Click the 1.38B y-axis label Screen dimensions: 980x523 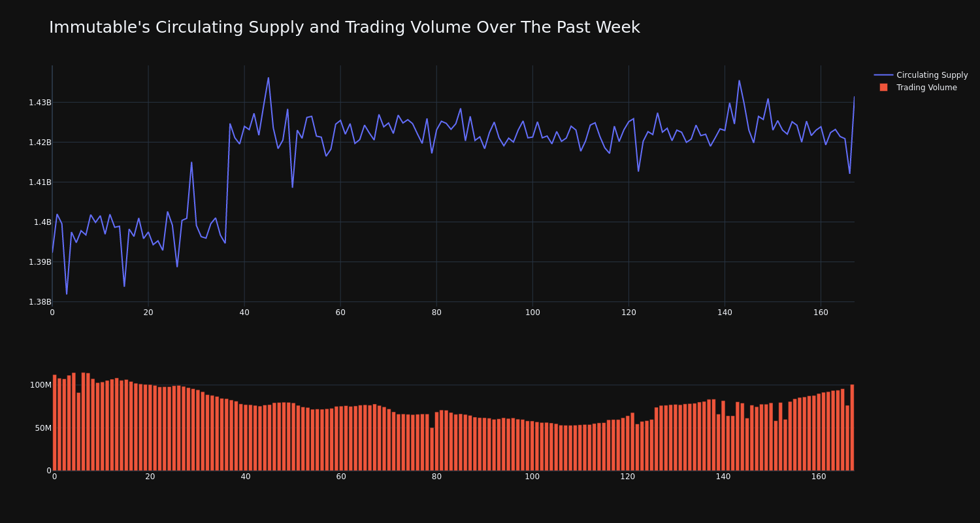tap(40, 302)
